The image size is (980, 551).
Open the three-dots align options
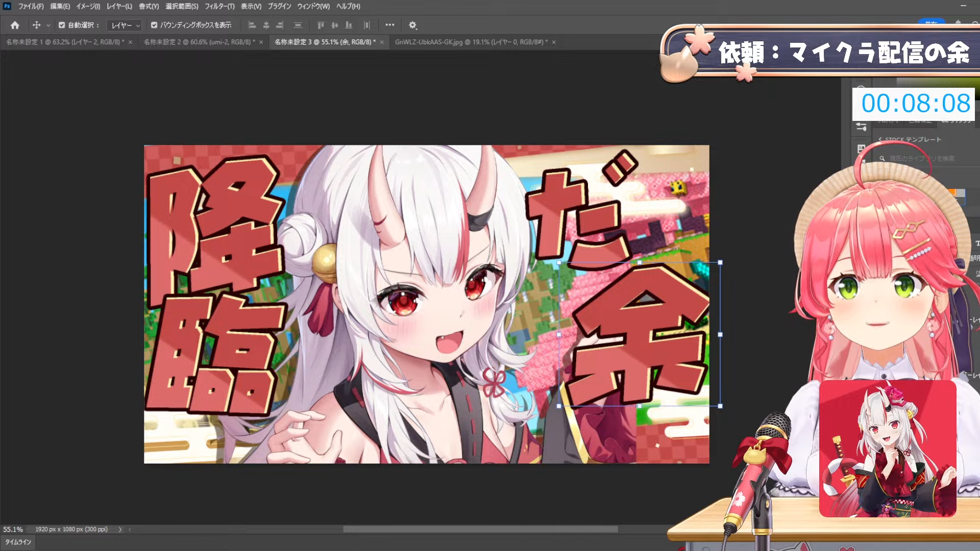390,24
